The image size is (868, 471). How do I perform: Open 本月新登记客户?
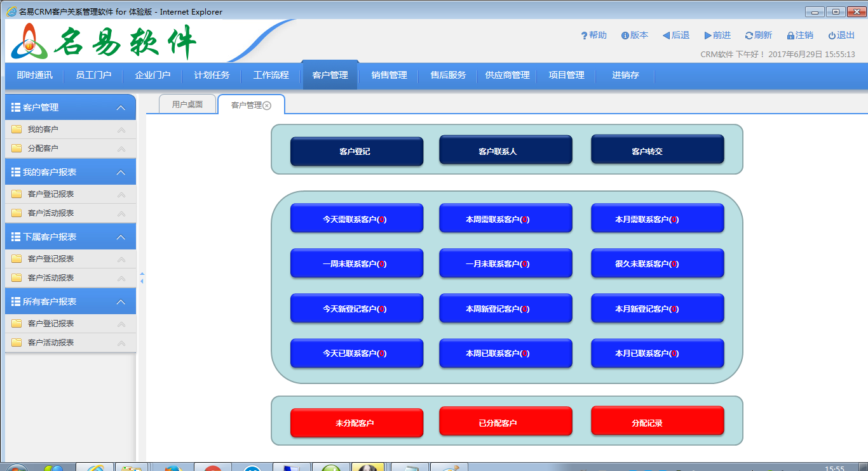point(658,308)
